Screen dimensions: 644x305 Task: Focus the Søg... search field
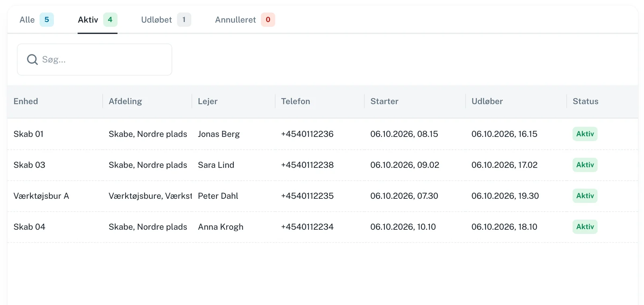coord(95,60)
